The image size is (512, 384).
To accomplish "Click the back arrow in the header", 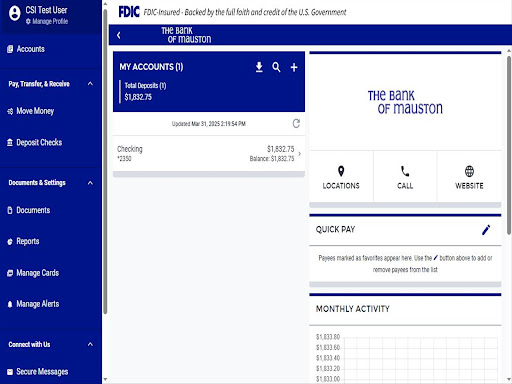I will (119, 35).
